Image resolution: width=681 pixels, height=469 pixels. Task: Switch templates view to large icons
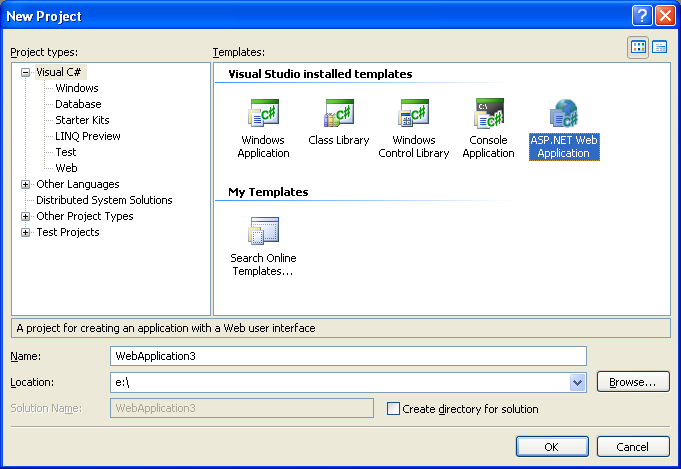pyautogui.click(x=638, y=47)
